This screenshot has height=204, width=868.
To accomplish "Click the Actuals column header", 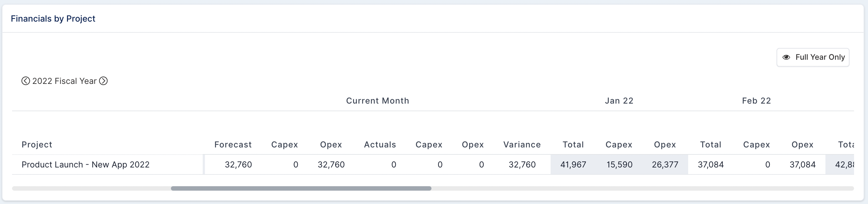I will pos(380,145).
